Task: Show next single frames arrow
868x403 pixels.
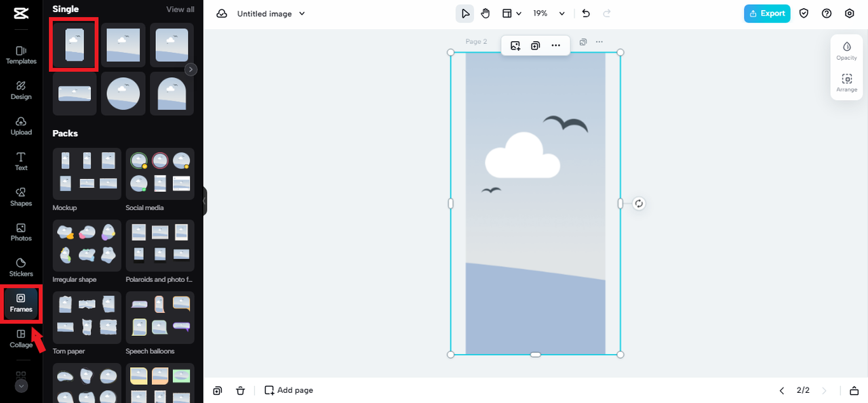Action: pyautogui.click(x=191, y=69)
